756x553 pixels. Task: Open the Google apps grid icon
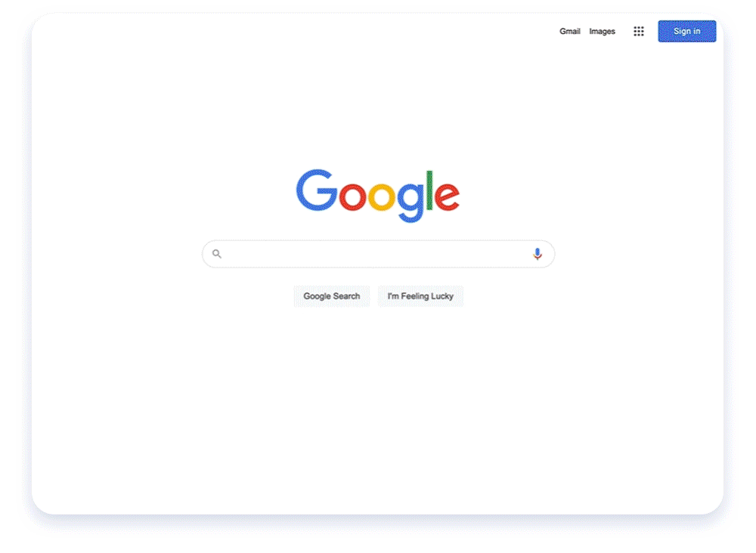[638, 31]
